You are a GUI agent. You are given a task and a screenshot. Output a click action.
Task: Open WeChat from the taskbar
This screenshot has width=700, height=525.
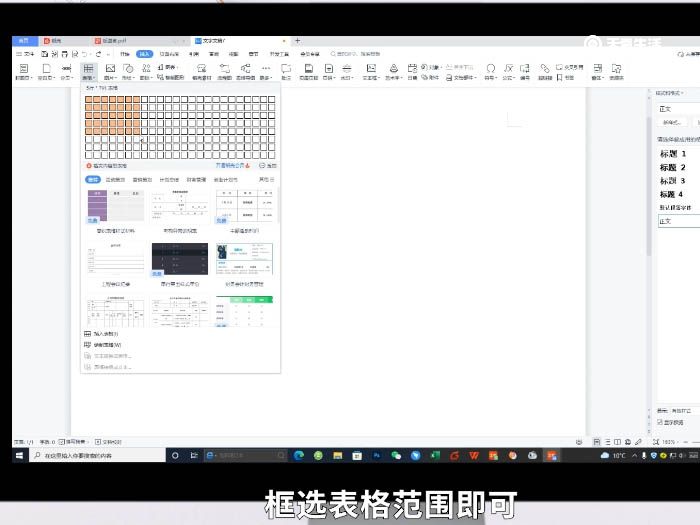pyautogui.click(x=396, y=455)
